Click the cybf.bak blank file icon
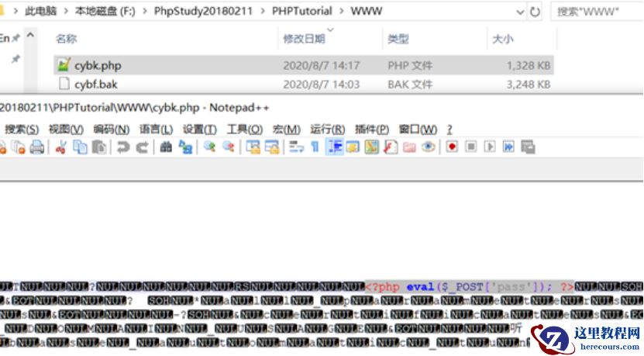644x356 pixels. (64, 84)
